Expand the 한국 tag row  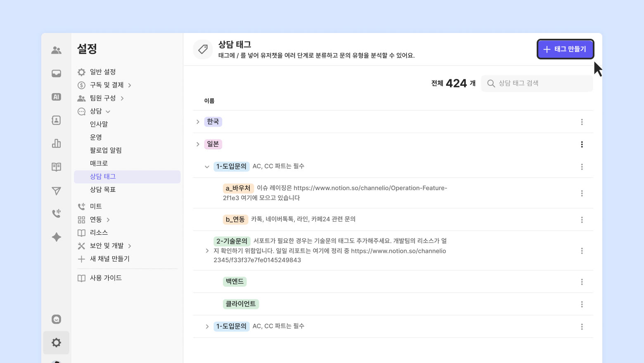198,122
